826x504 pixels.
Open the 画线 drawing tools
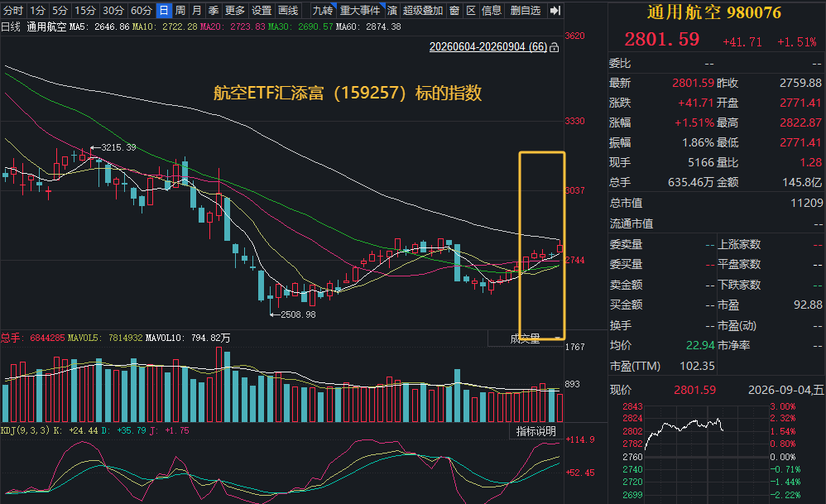click(288, 11)
